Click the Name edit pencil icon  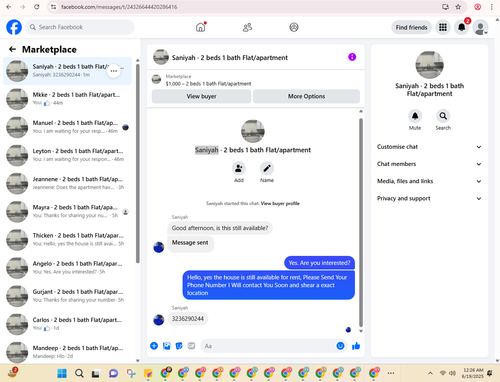pyautogui.click(x=267, y=168)
